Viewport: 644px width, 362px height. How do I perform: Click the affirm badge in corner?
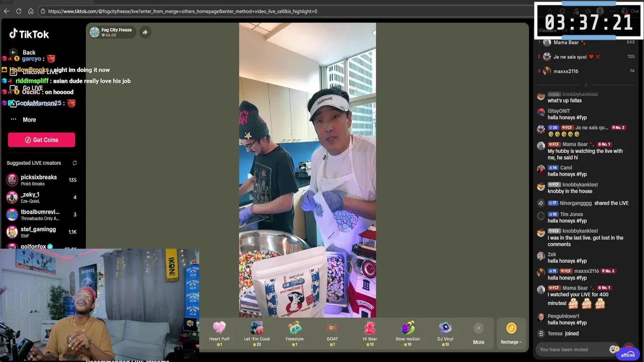click(x=627, y=354)
